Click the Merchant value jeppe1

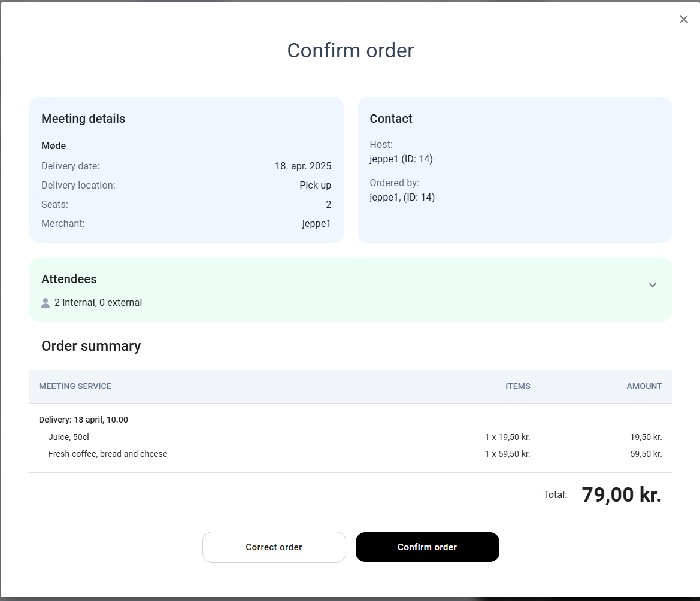point(317,223)
